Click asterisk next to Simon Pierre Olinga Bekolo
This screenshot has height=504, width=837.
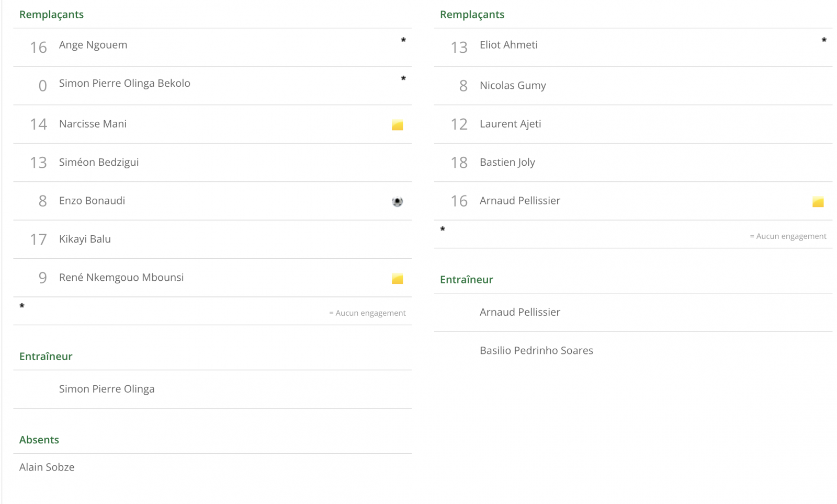(x=403, y=79)
